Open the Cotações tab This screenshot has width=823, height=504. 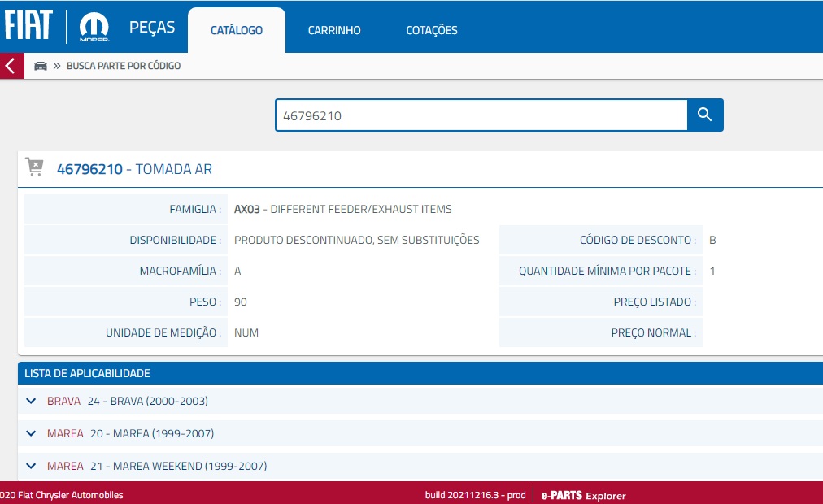(x=432, y=31)
